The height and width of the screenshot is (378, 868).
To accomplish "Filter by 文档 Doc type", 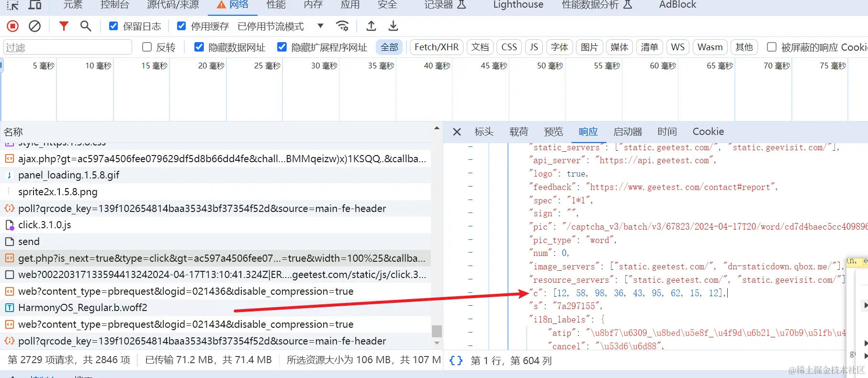I will coord(480,47).
